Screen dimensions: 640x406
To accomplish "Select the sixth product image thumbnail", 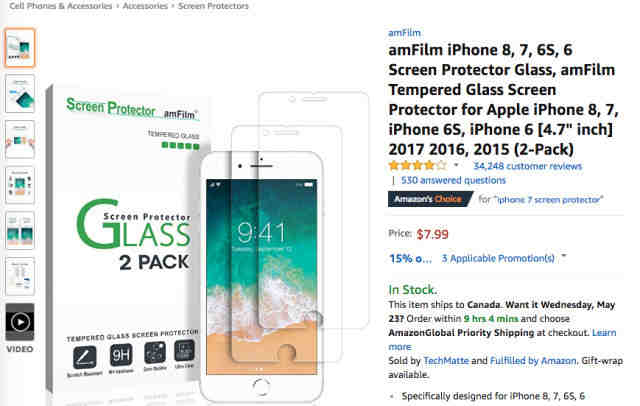I will click(20, 276).
